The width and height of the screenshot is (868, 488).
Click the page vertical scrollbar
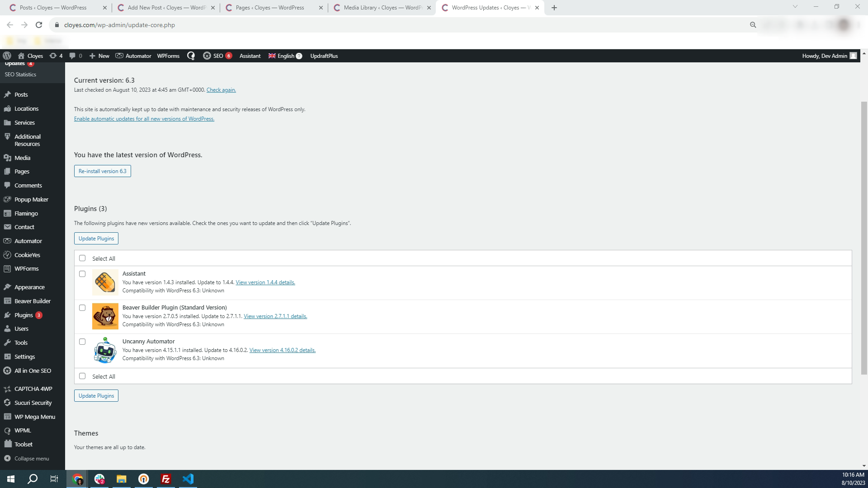pyautogui.click(x=864, y=238)
